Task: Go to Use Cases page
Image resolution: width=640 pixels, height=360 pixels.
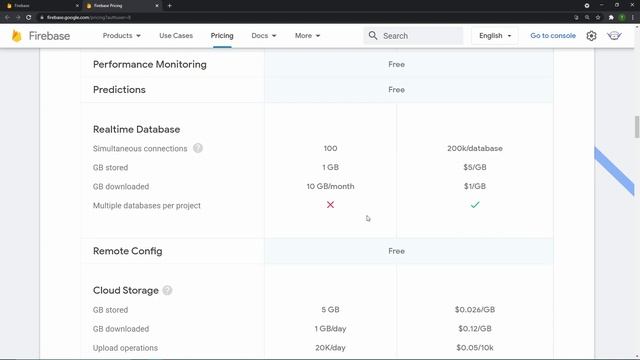Action: (x=176, y=36)
